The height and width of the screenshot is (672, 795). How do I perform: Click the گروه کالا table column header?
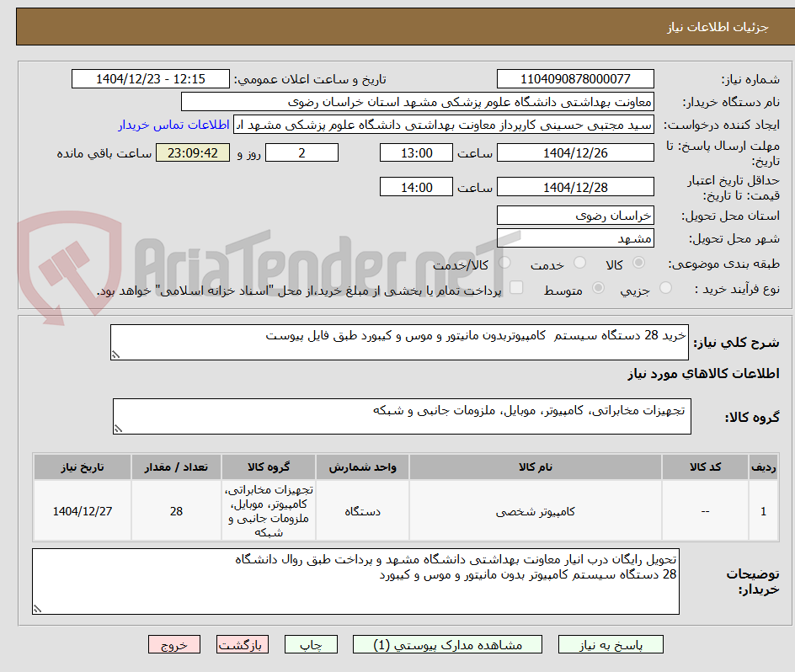[269, 467]
